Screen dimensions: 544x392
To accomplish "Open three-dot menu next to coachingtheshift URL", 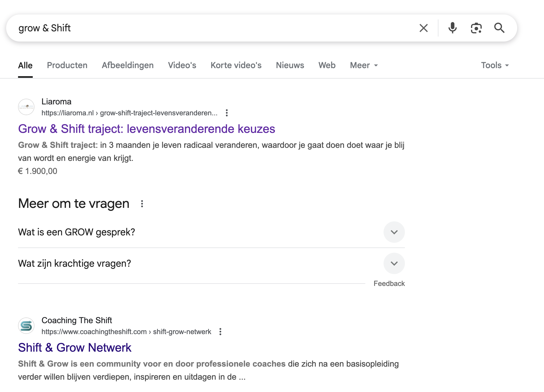I will pos(220,331).
